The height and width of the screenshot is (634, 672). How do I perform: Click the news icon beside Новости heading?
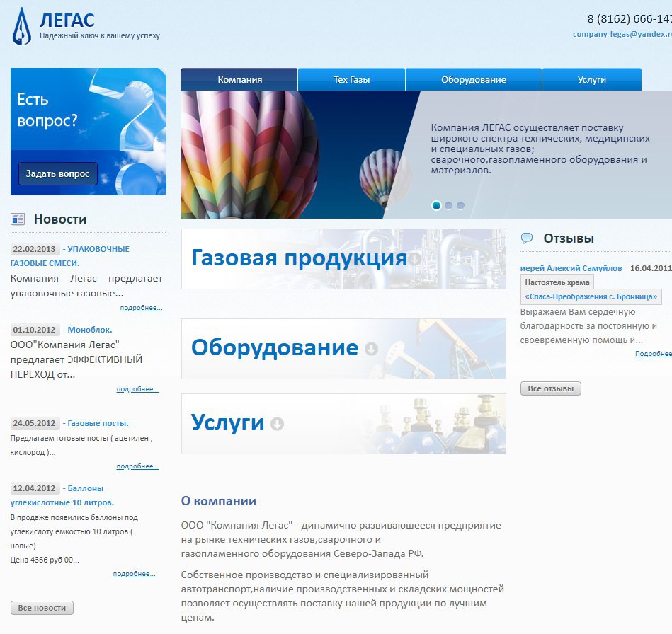[18, 219]
